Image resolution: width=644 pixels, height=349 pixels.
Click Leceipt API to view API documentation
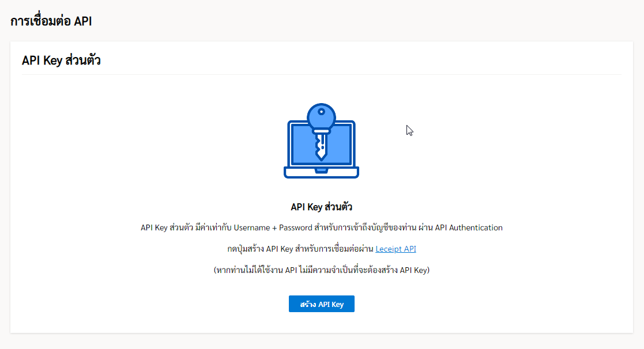(x=396, y=249)
